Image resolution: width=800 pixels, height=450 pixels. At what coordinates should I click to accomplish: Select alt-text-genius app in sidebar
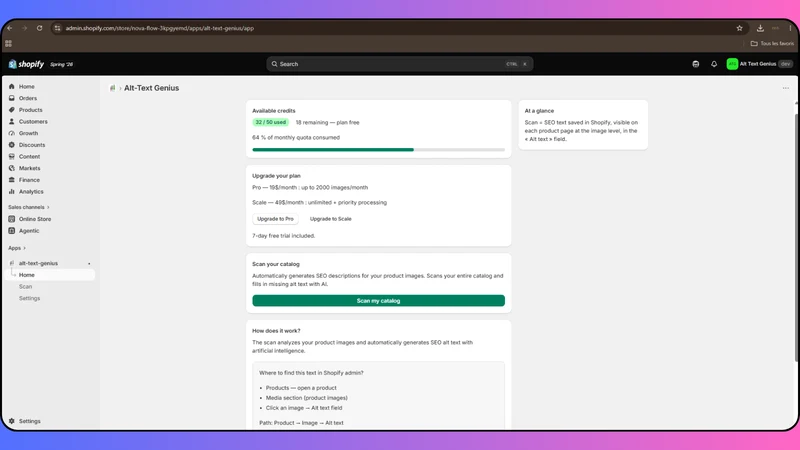38,263
